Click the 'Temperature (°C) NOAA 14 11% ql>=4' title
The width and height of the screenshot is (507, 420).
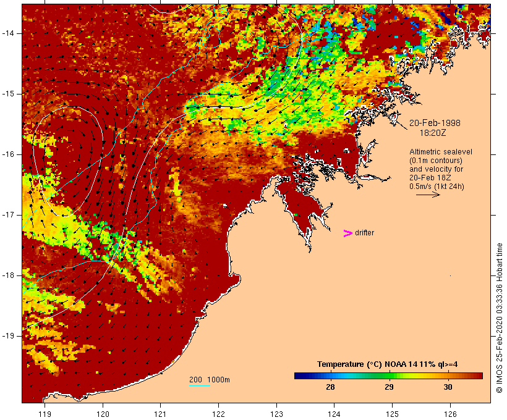coord(388,364)
